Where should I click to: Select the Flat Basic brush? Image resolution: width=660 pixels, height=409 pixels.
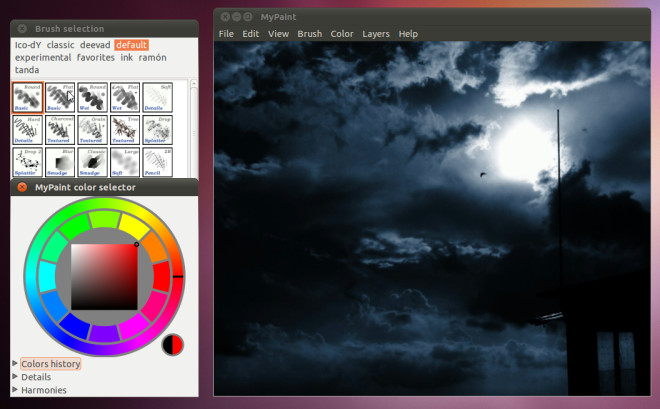pos(60,97)
